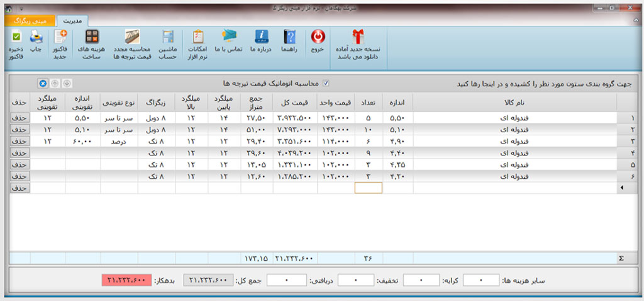This screenshot has height=301, width=644.
Task: Click the حذف button in the first row
Action: click(19, 118)
